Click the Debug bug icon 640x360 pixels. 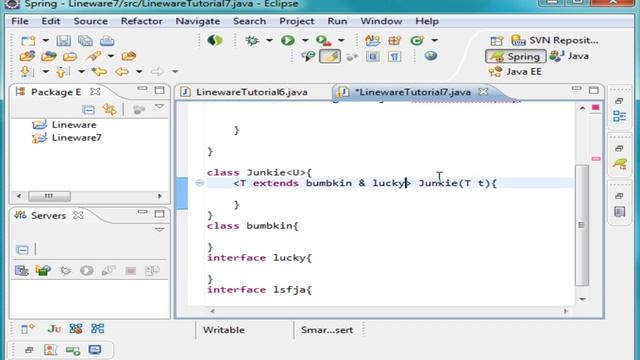[x=252, y=40]
